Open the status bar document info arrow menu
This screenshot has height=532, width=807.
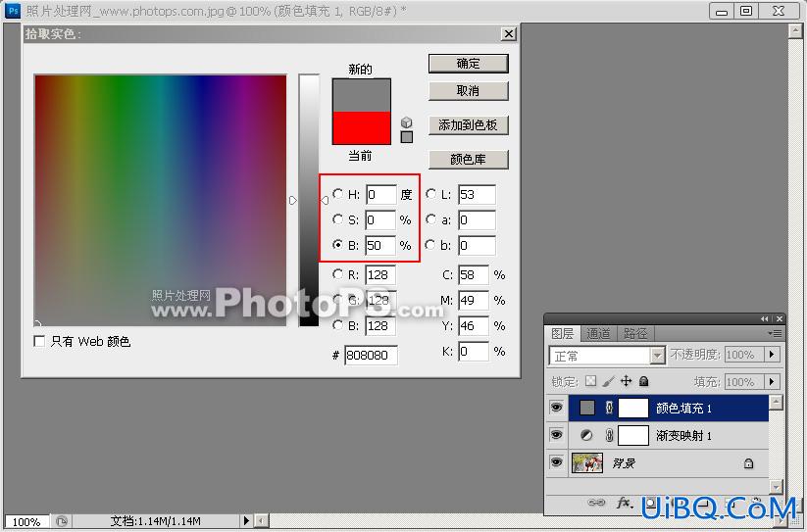point(246,521)
